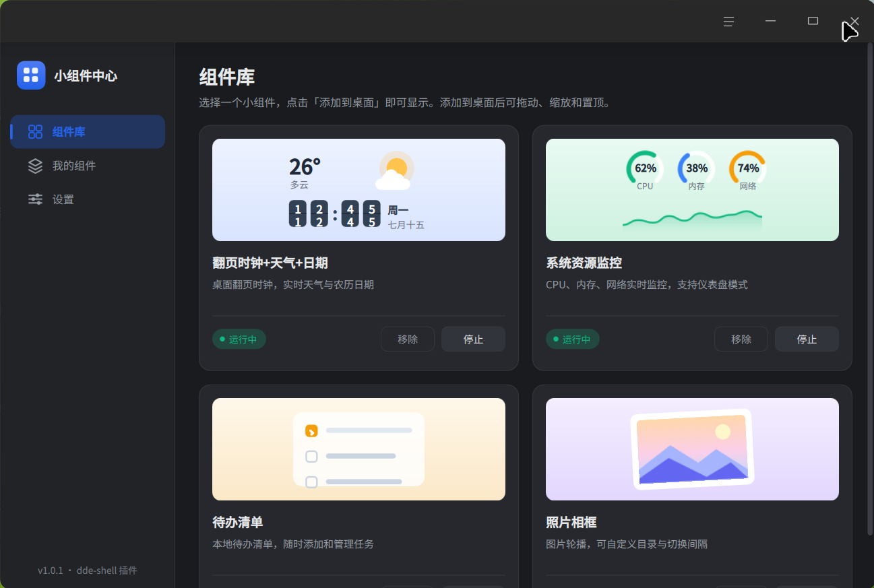874x588 pixels.
Task: Click 运行中 status badge on 翻页时钟 card
Action: tap(239, 339)
